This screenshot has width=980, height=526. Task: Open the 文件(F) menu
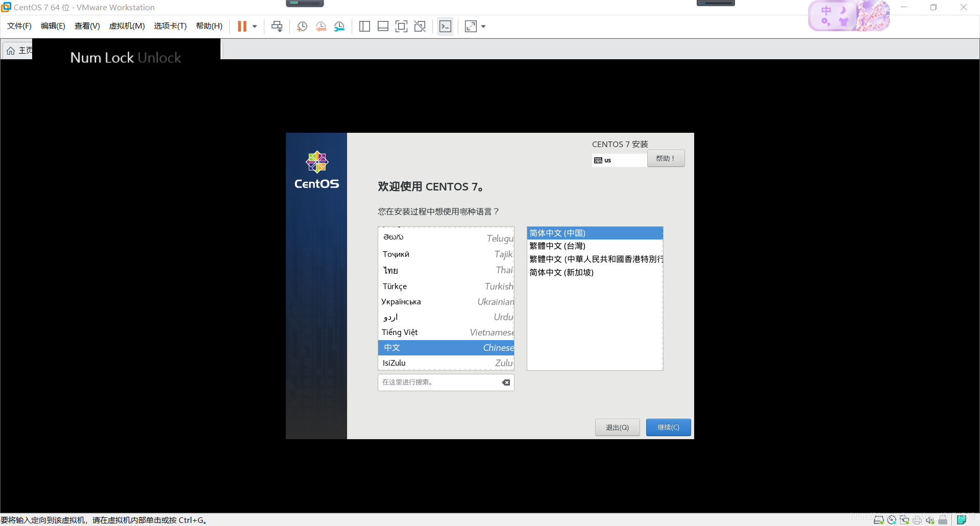click(x=19, y=26)
